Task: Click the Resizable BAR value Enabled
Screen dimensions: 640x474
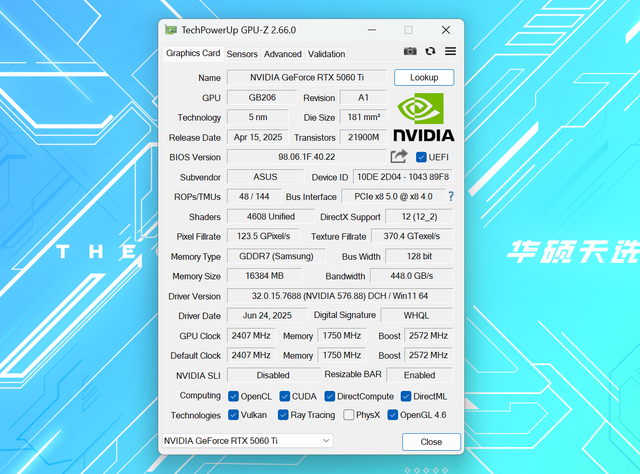Action: [420, 375]
